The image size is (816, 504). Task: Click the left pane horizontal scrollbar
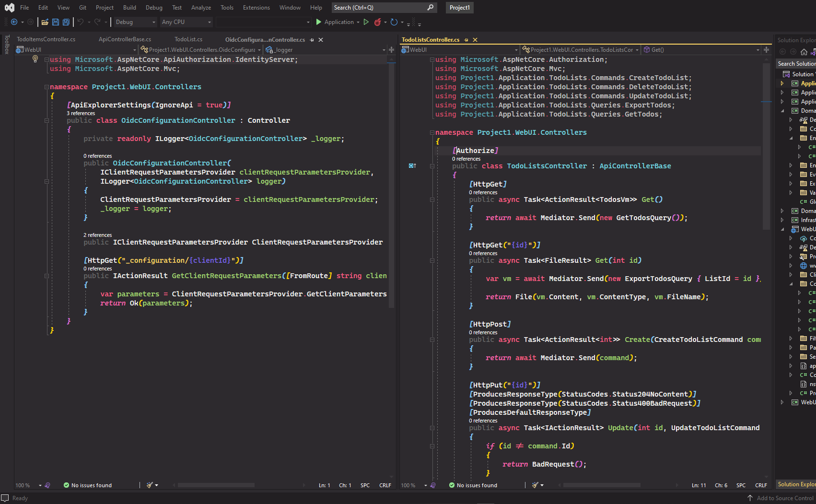click(216, 485)
